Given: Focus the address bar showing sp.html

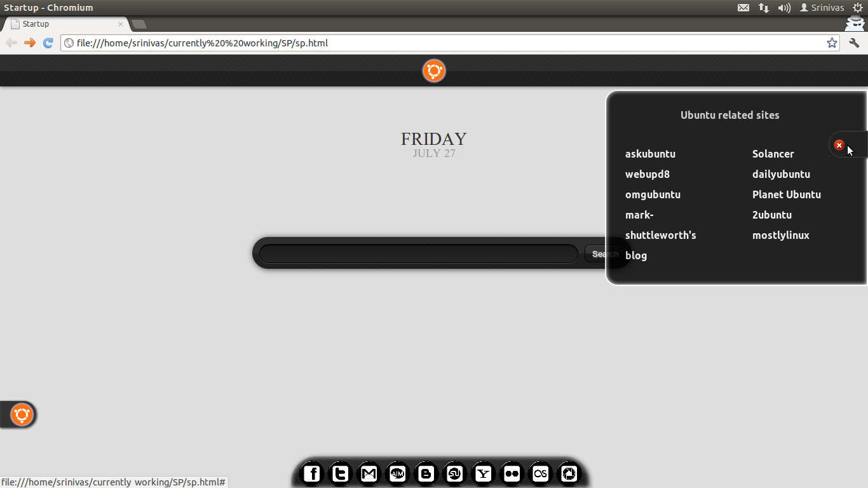Looking at the screenshot, I should (451, 43).
